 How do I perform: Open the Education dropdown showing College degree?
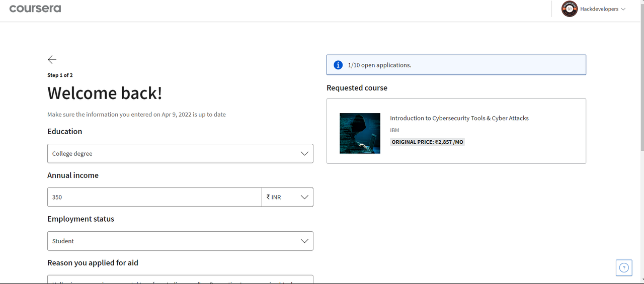180,153
